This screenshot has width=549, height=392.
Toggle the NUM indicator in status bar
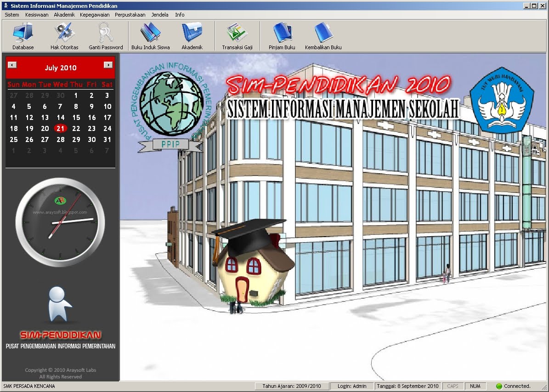pyautogui.click(x=475, y=386)
